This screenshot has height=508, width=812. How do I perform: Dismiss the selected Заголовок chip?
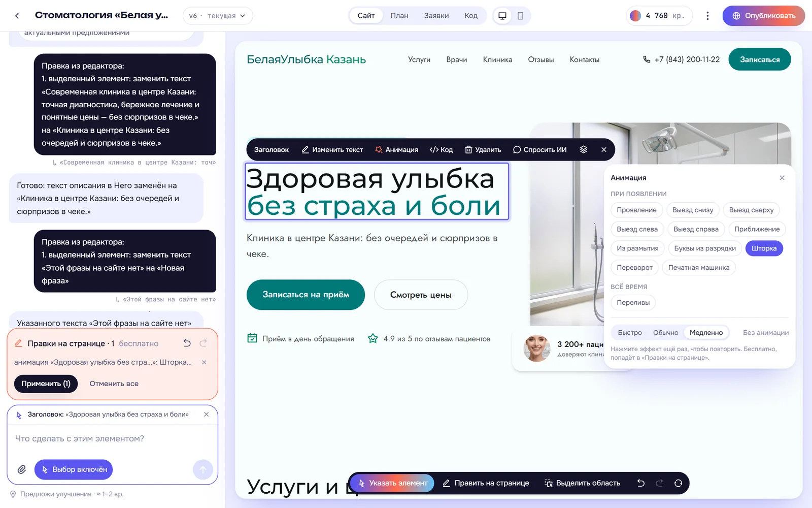(x=206, y=415)
